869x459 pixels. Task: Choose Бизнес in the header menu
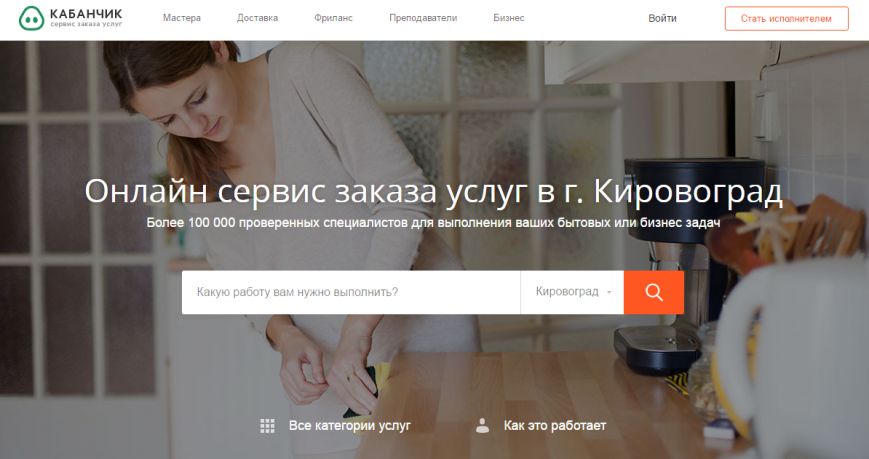tap(508, 18)
